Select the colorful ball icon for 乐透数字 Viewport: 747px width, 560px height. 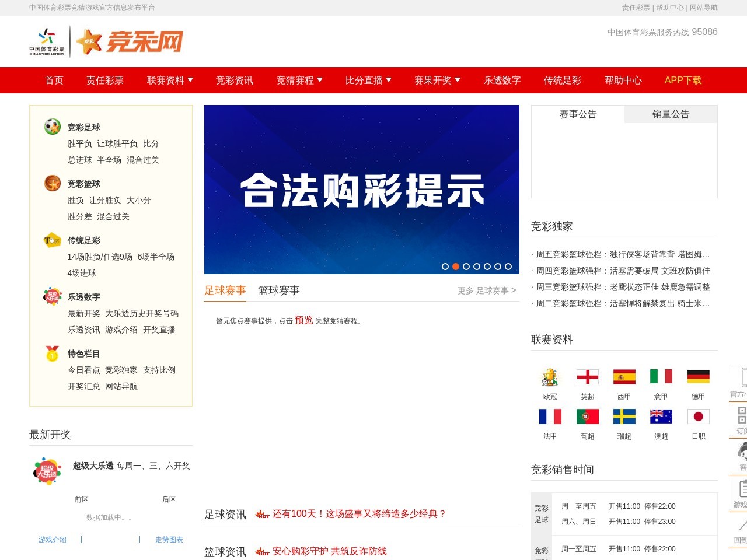point(51,296)
